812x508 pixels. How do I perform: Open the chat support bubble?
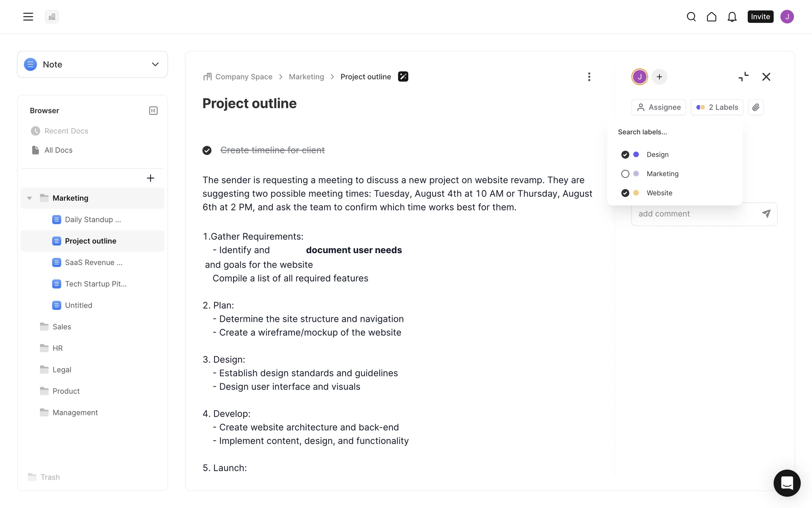[787, 483]
